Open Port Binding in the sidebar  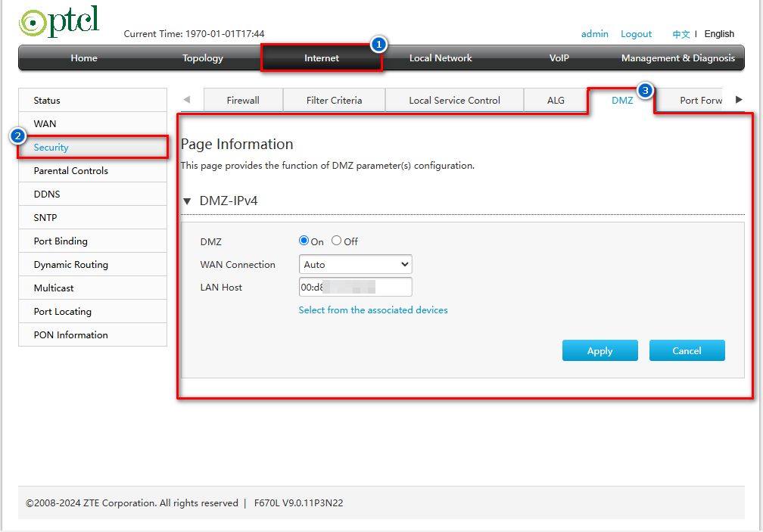pyautogui.click(x=92, y=241)
